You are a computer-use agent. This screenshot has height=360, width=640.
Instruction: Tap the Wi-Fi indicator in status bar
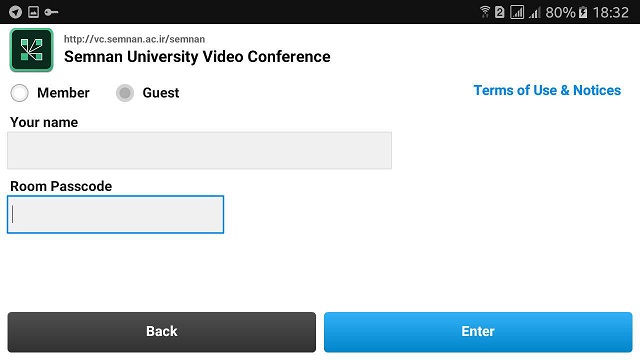(x=485, y=12)
